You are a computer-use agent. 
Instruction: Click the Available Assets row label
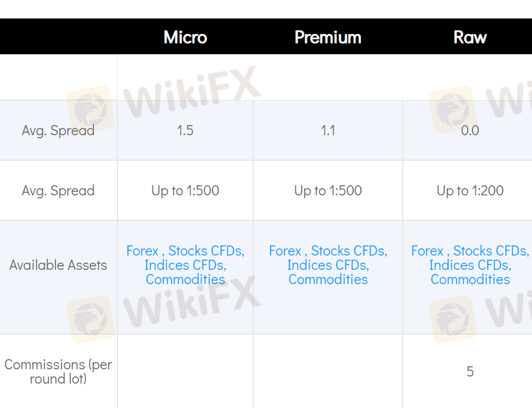pos(58,265)
